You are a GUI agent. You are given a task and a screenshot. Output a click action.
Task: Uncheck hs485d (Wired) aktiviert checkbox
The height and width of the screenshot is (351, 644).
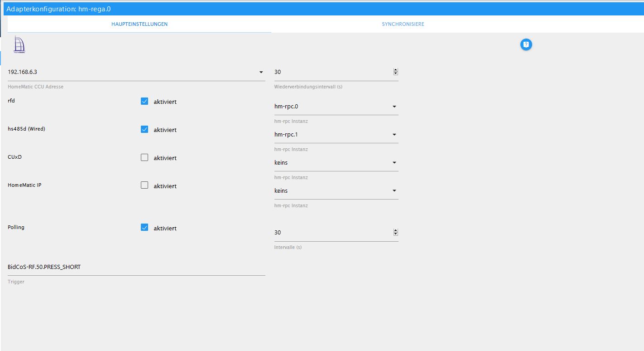pyautogui.click(x=144, y=130)
